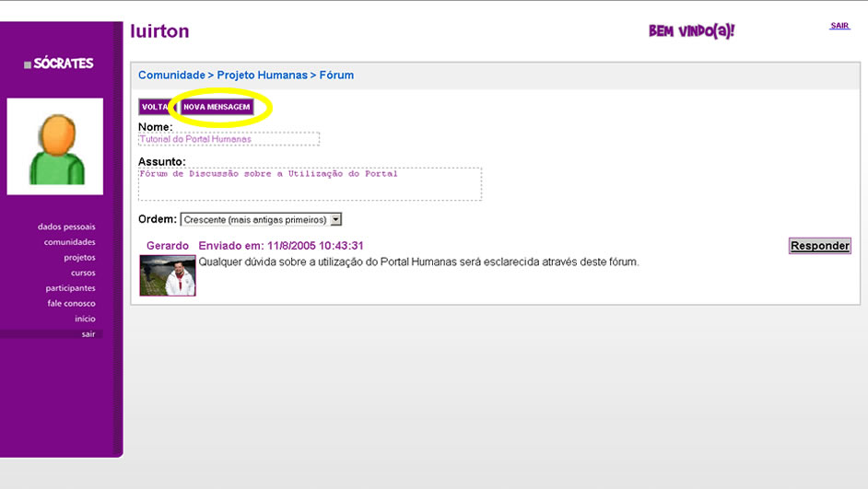Open cursos from the sidebar menu
The image size is (868, 489).
tap(83, 273)
